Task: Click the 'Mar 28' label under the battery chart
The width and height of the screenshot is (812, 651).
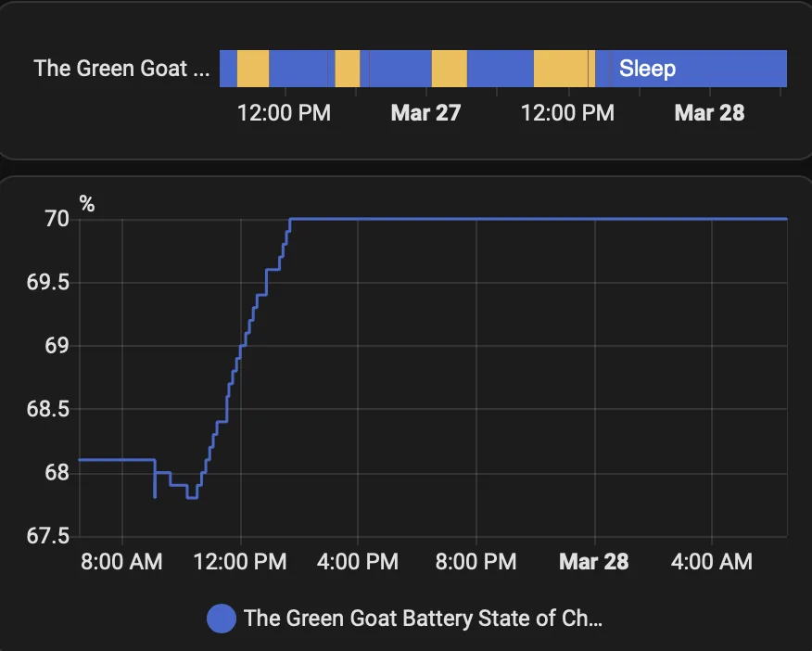Action: click(594, 562)
